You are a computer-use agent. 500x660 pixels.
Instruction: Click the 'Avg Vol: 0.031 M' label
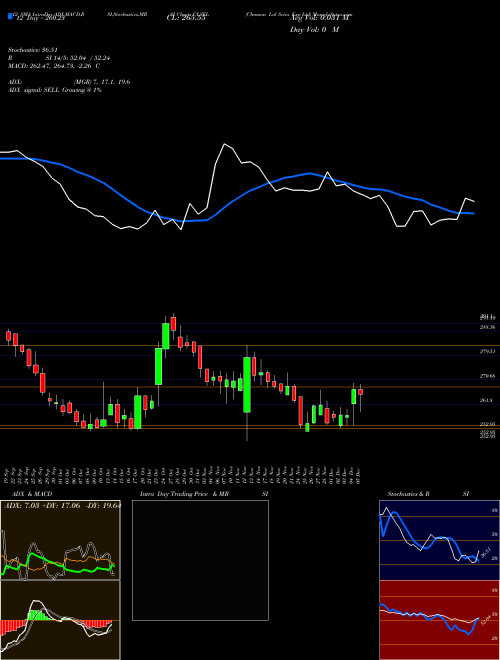(320, 18)
